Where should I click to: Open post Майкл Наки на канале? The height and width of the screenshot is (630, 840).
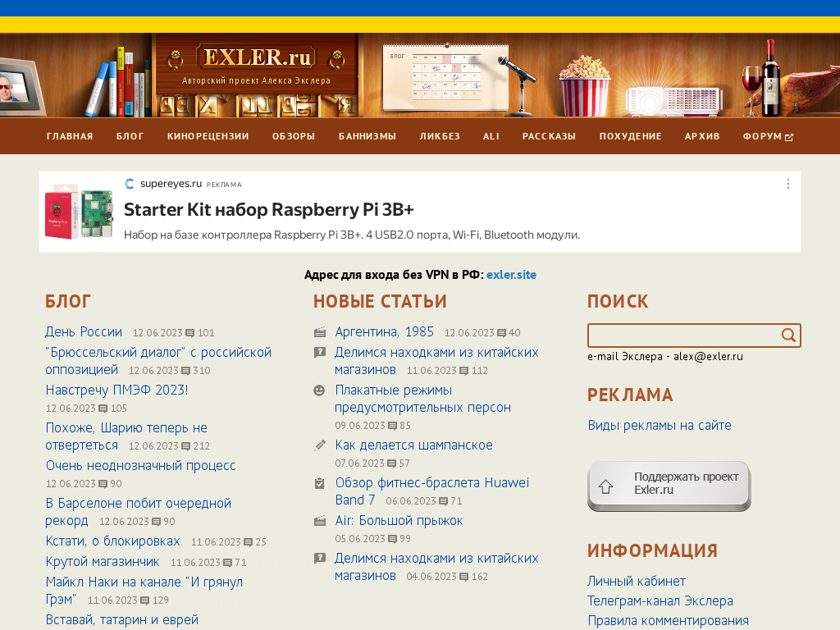tap(144, 591)
